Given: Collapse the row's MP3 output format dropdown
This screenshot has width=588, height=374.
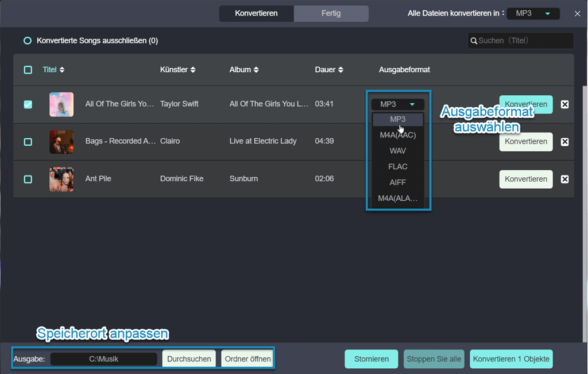Looking at the screenshot, I should [397, 104].
